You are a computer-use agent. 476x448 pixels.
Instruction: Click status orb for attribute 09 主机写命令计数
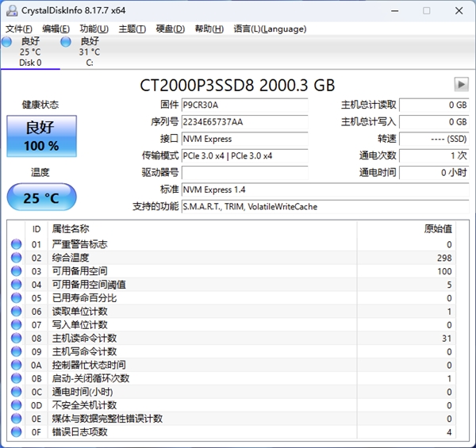pos(17,351)
